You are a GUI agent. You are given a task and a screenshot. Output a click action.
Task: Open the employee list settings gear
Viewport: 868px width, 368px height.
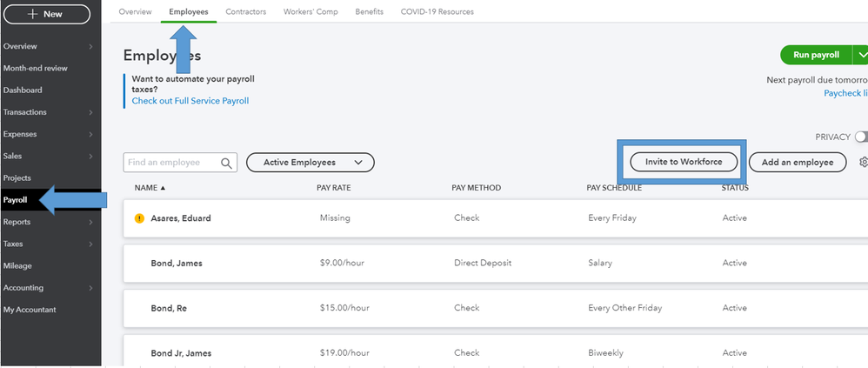[x=863, y=162]
